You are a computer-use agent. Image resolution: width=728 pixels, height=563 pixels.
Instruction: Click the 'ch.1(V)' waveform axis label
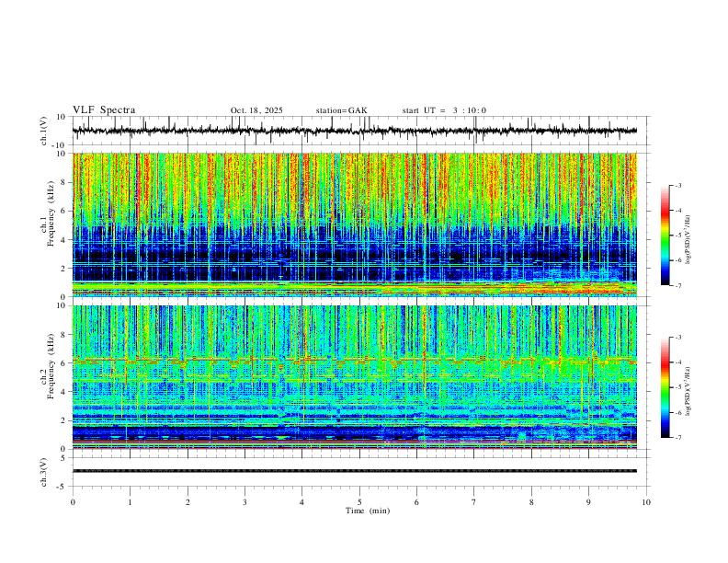click(44, 131)
